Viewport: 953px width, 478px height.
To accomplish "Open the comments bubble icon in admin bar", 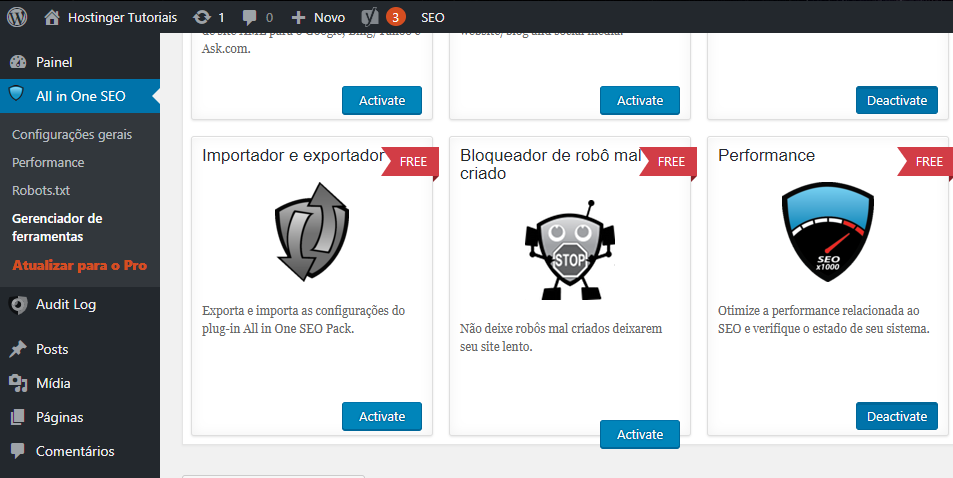I will [x=249, y=18].
